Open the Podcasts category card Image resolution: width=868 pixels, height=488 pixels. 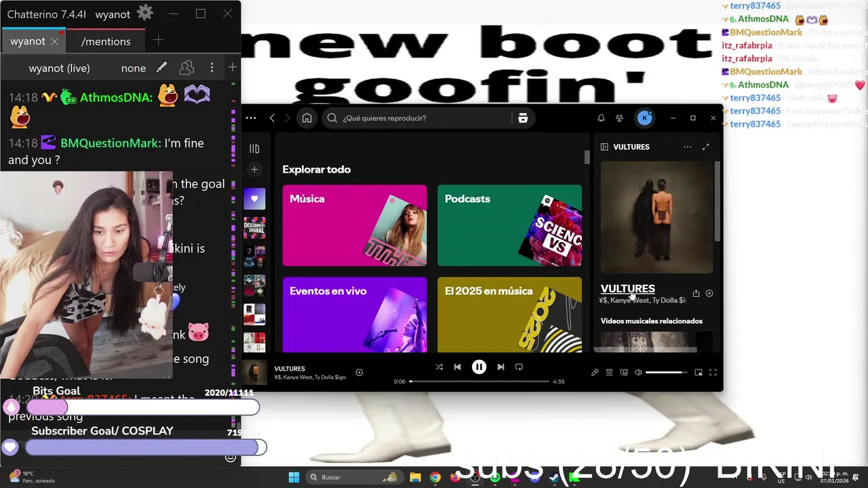click(509, 226)
